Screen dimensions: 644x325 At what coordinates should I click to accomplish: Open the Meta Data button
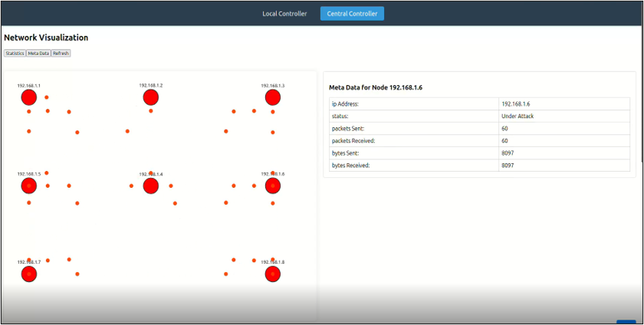point(38,54)
